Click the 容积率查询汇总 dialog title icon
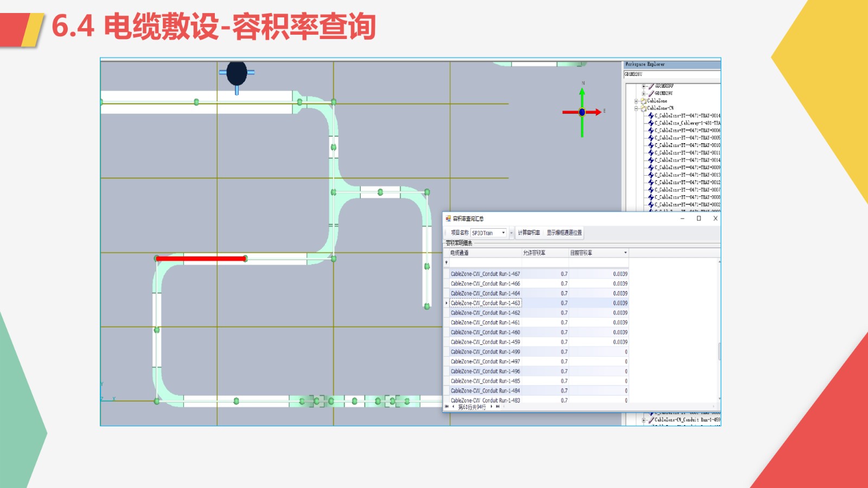The width and height of the screenshot is (868, 488). coord(448,219)
